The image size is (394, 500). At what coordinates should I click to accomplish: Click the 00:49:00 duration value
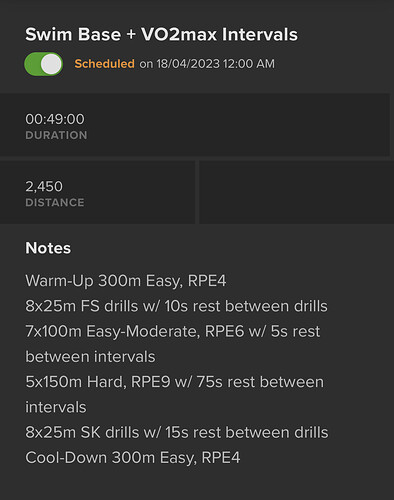(55, 119)
